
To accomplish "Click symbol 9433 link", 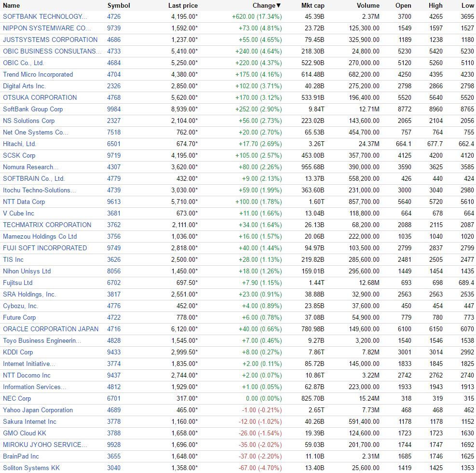I will 114,352.
